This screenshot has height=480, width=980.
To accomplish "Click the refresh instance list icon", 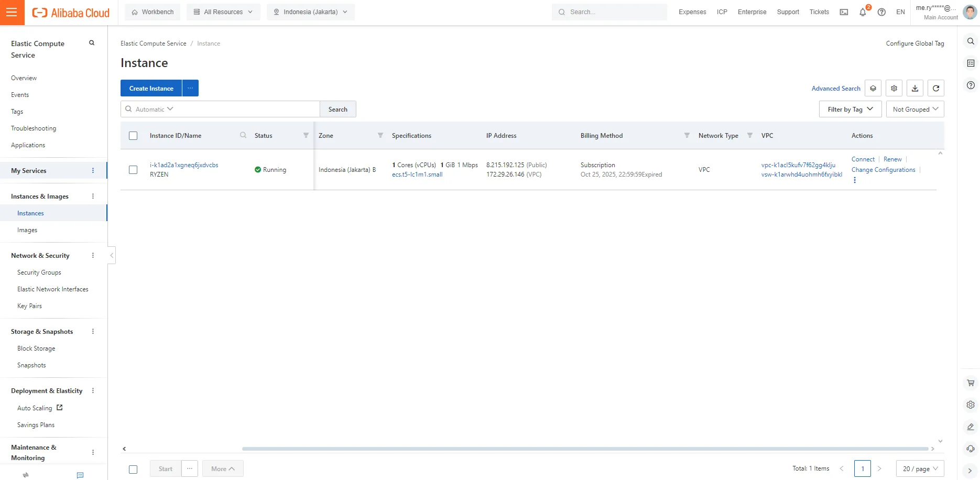I will coord(935,89).
